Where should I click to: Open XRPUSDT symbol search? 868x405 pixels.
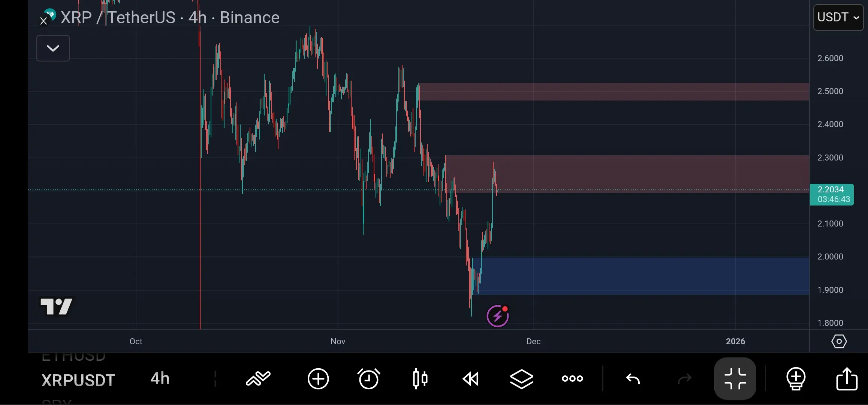coord(78,380)
